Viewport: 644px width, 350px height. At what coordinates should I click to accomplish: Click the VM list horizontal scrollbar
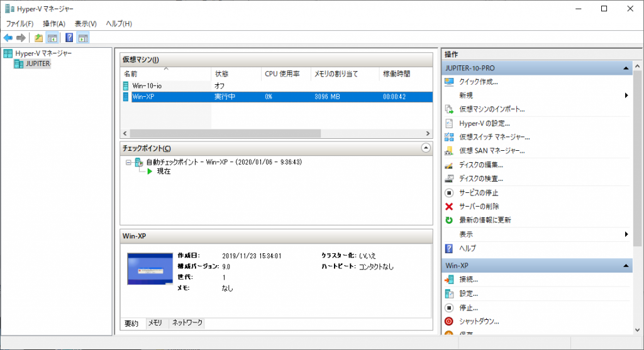coord(225,133)
